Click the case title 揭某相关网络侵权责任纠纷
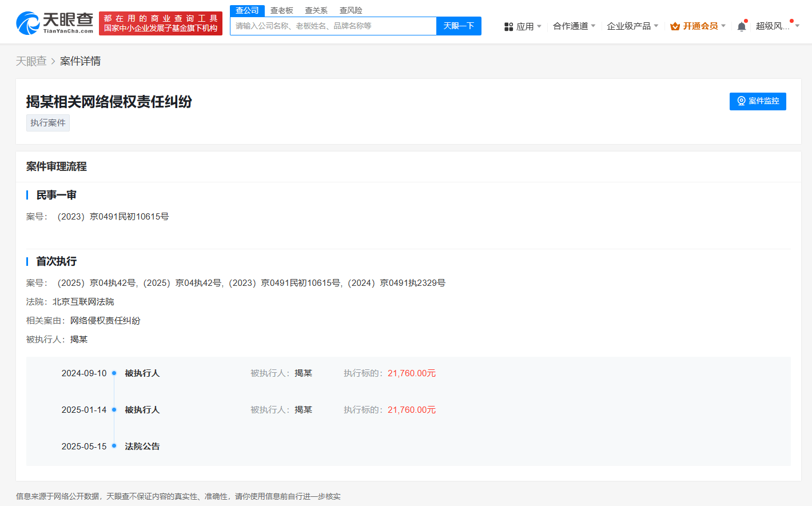The image size is (812, 506). [x=109, y=102]
